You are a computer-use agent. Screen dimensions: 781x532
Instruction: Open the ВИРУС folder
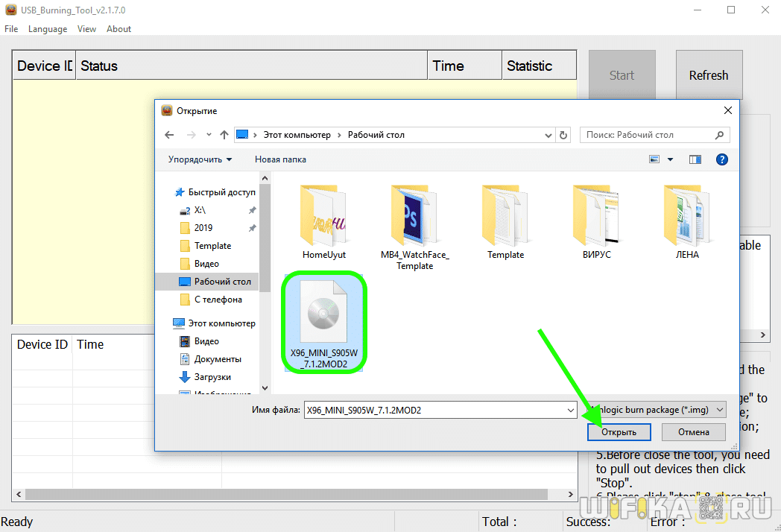596,221
